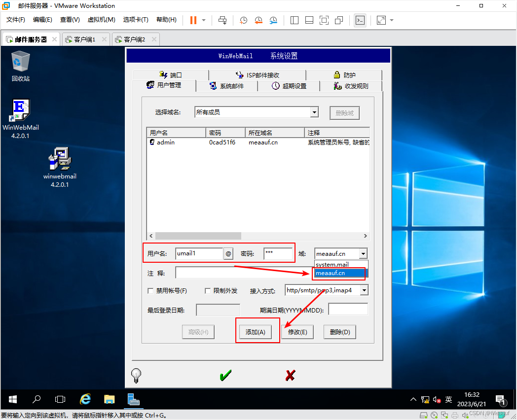Image resolution: width=517 pixels, height=420 pixels.
Task: Open the 编辑(E) menu
Action: (x=42, y=20)
